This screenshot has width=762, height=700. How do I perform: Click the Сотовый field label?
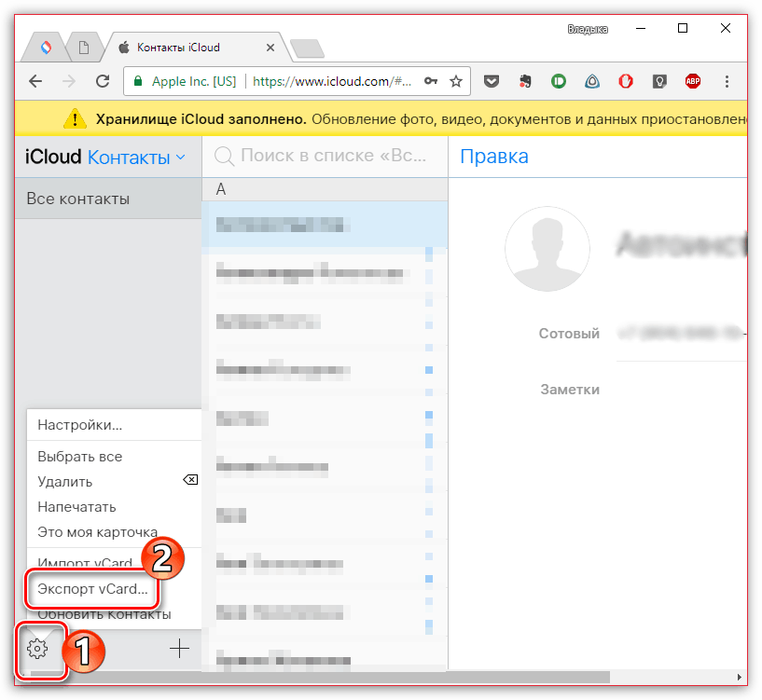point(569,334)
